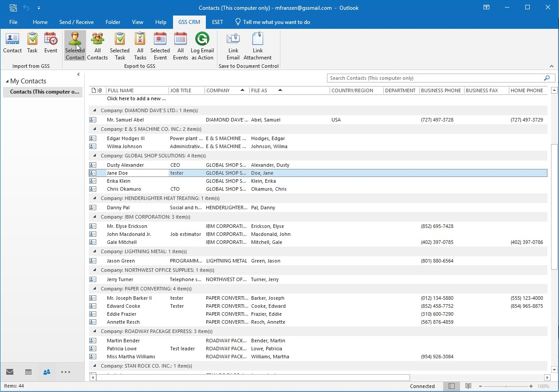559x392 pixels.
Task: Collapse DIAMOND DAVE'S LTD. company group
Action: click(94, 110)
